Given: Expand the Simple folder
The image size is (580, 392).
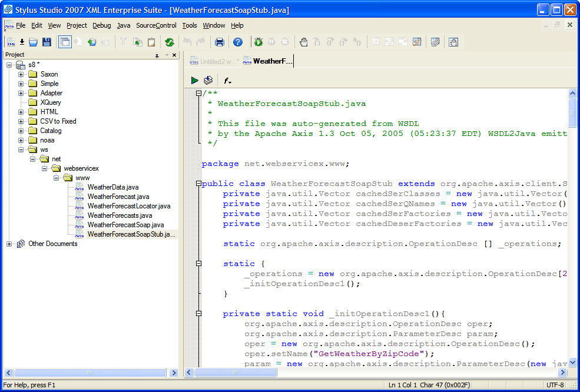Looking at the screenshot, I should tap(21, 84).
